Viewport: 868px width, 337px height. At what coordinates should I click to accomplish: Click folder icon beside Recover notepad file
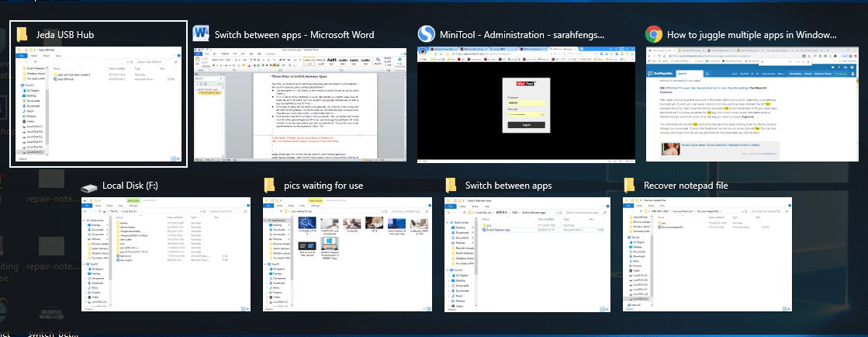click(x=629, y=186)
